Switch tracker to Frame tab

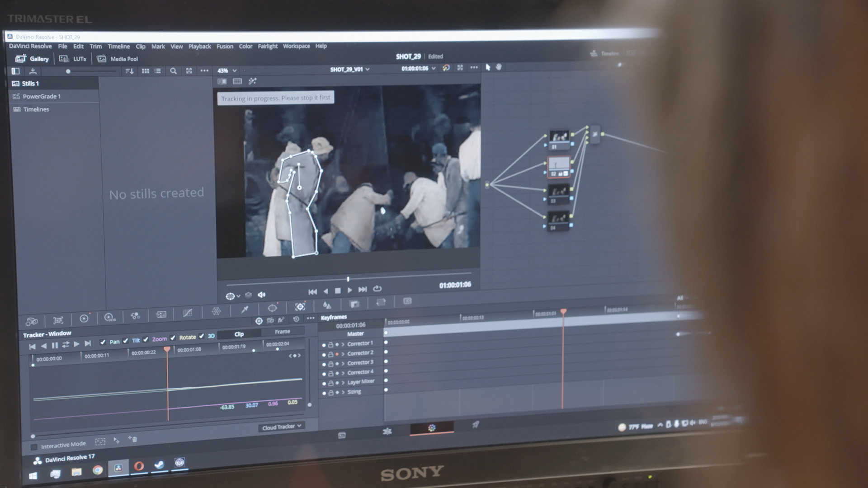click(x=283, y=332)
